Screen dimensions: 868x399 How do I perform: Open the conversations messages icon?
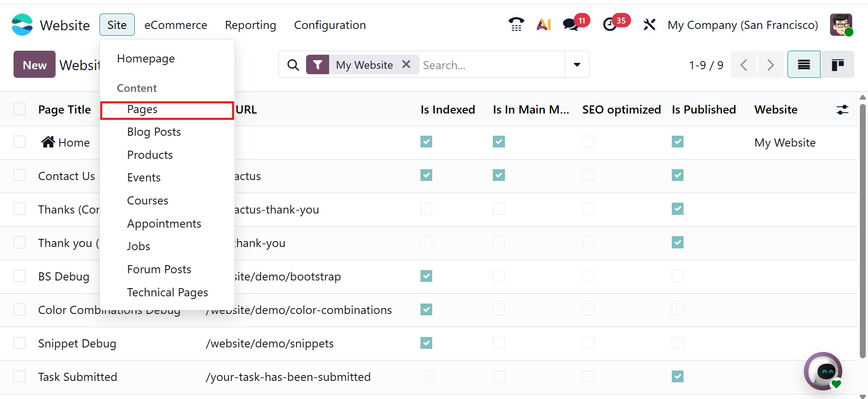[x=571, y=24]
